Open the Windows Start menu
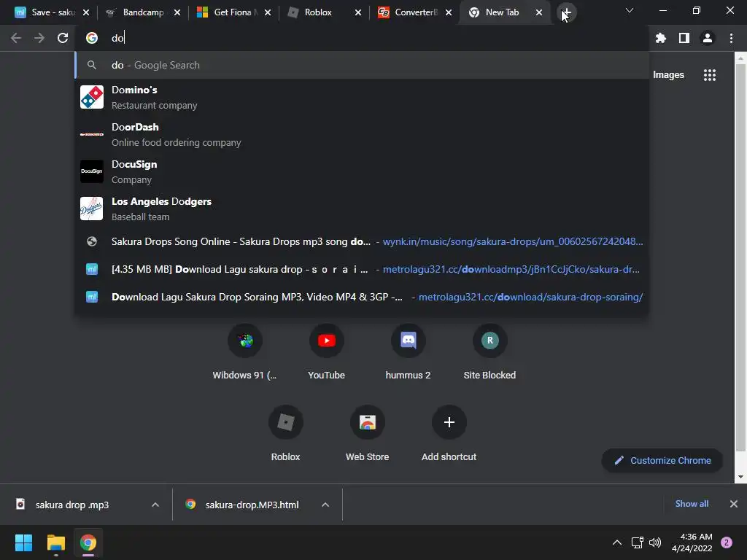The height and width of the screenshot is (560, 747). point(23,542)
